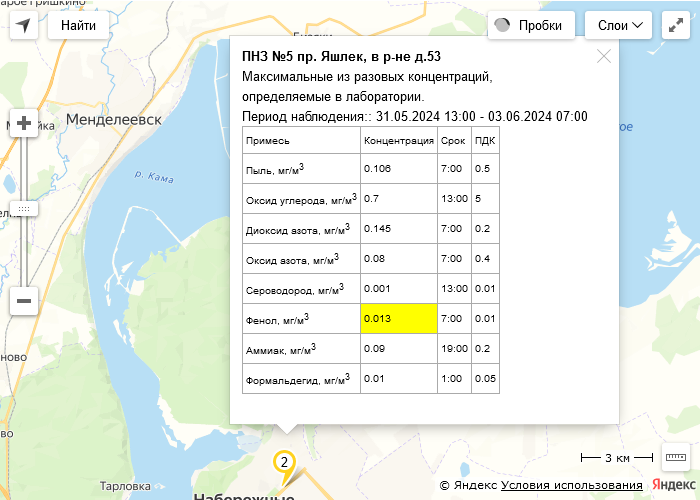Screen dimensions: 700x500
Task: Click the Оксид азота row label
Action: [292, 259]
